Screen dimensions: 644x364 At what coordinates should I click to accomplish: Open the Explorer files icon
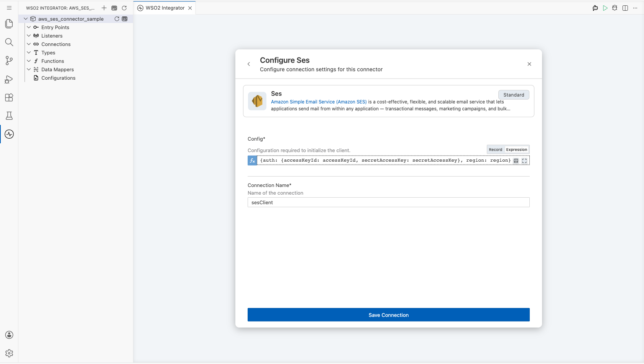[9, 24]
